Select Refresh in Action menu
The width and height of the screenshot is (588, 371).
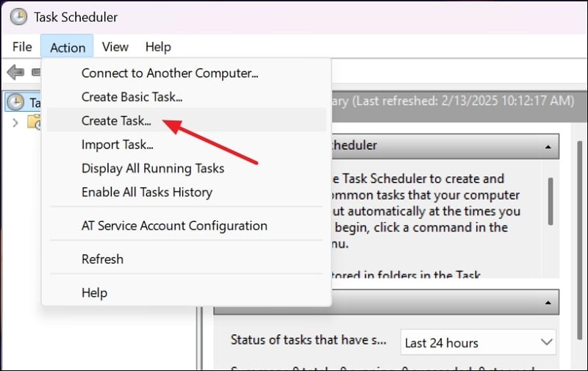[187, 259]
